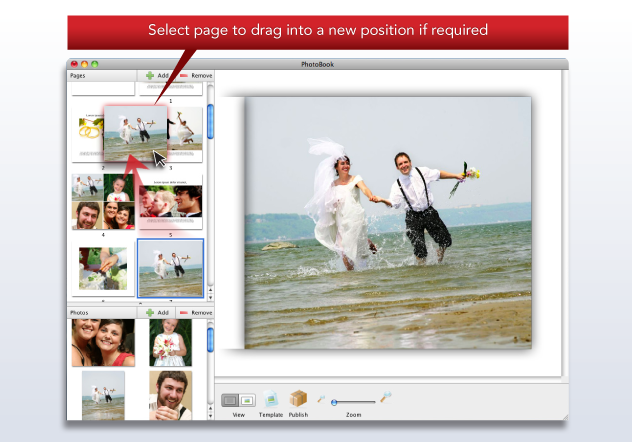Select page 6 bouquet thumbnail

[x=103, y=268]
